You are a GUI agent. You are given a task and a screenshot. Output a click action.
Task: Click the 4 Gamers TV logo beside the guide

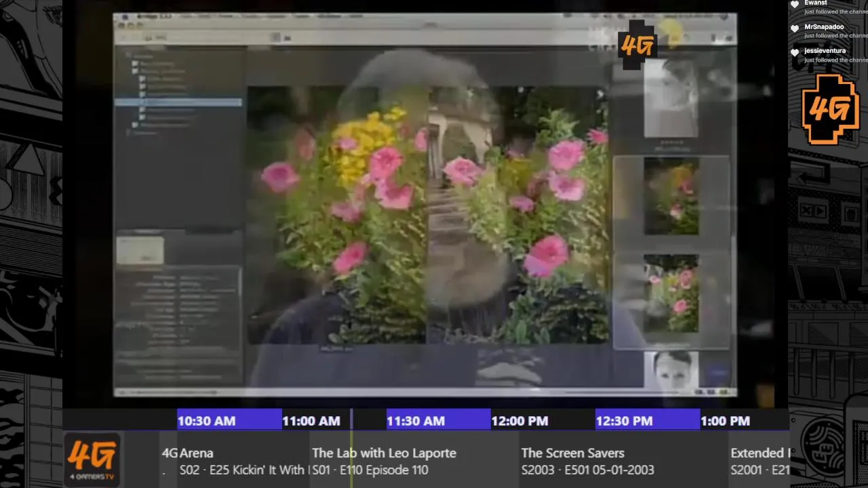pyautogui.click(x=92, y=460)
